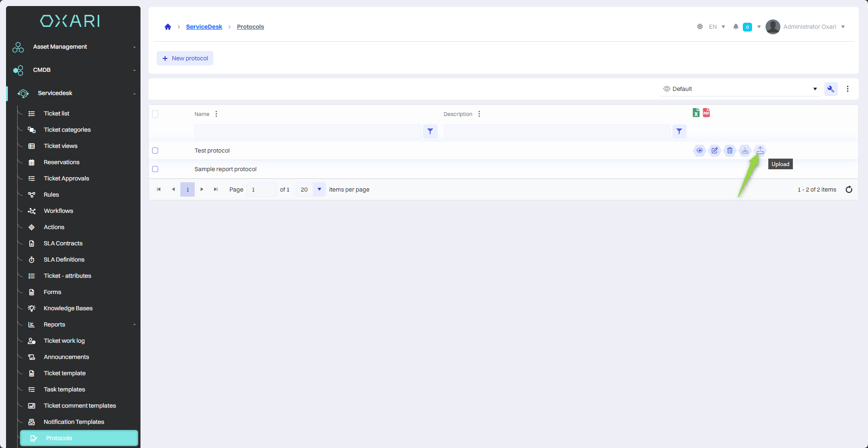Click the Test protocol name cell
Screen dimensions: 868x448
pos(212,151)
